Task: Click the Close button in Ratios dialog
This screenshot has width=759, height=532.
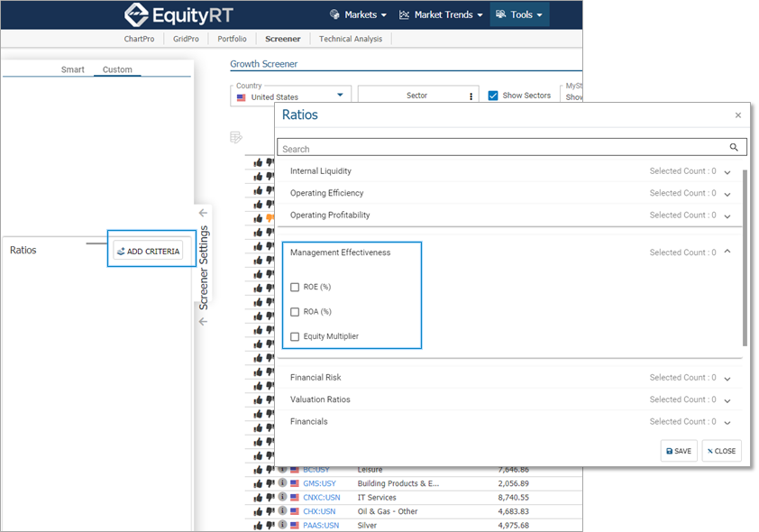Action: [x=721, y=451]
